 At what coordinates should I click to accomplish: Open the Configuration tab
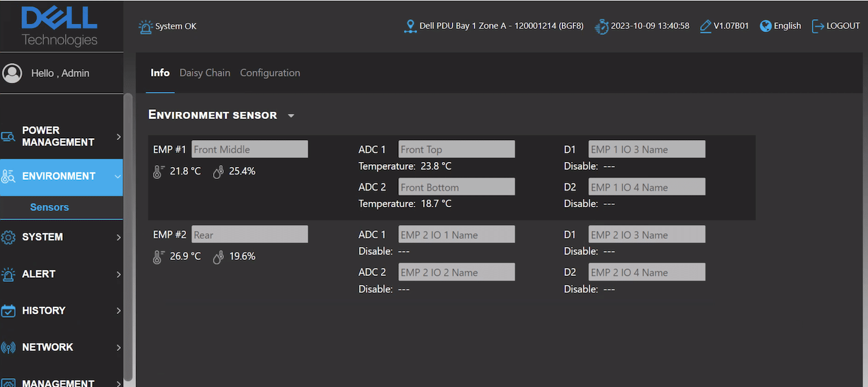pos(270,73)
